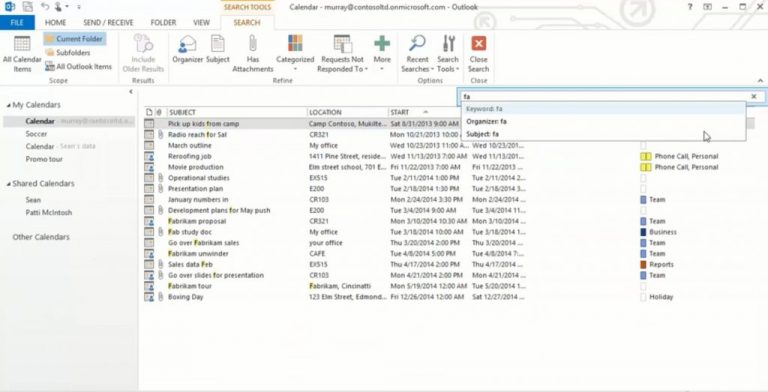This screenshot has height=392, width=768.
Task: Select 'Pick up kids from camp' row
Action: [x=301, y=124]
